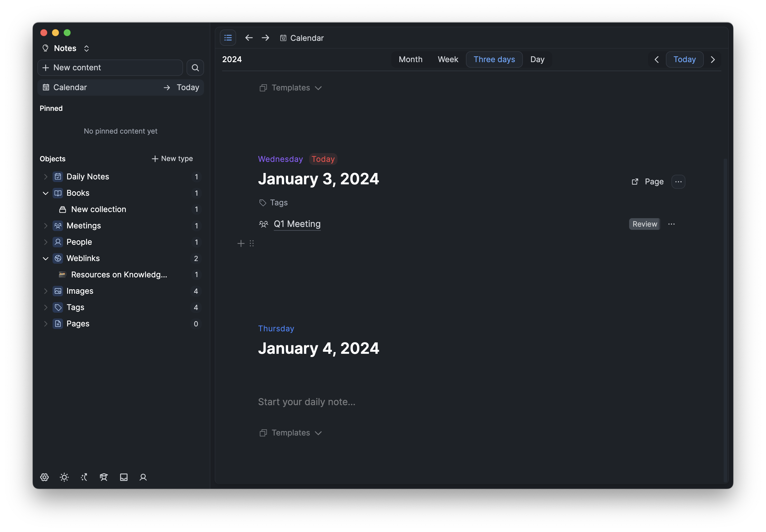
Task: Add block with plus icon
Action: click(x=241, y=243)
